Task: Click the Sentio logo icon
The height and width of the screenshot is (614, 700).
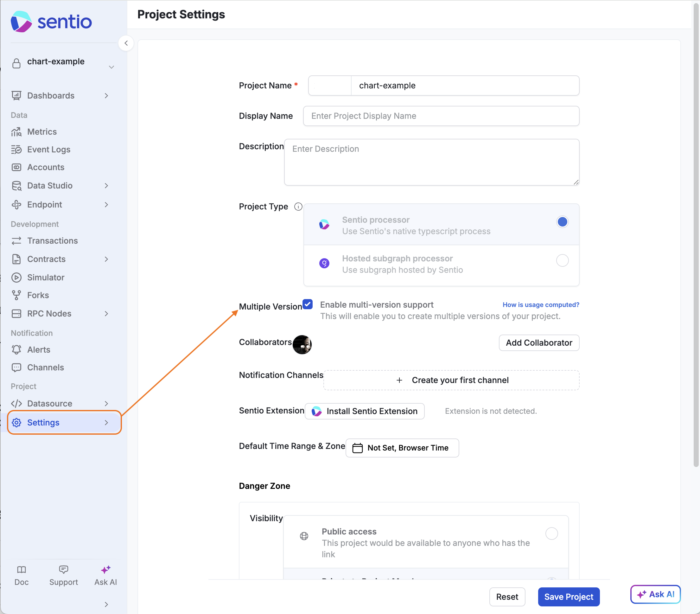Action: click(21, 22)
